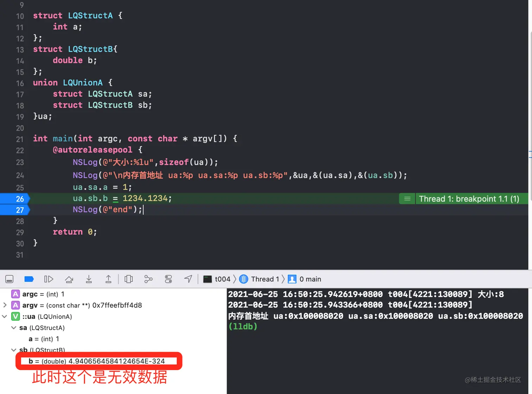Screen dimensions: 532x394
Task: Collapse the sb (LQStructB) row
Action: (14, 350)
